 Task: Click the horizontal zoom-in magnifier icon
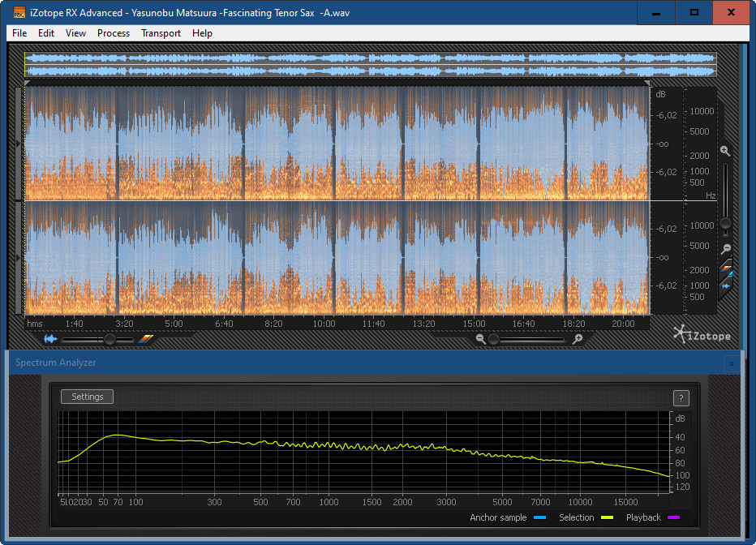point(577,340)
